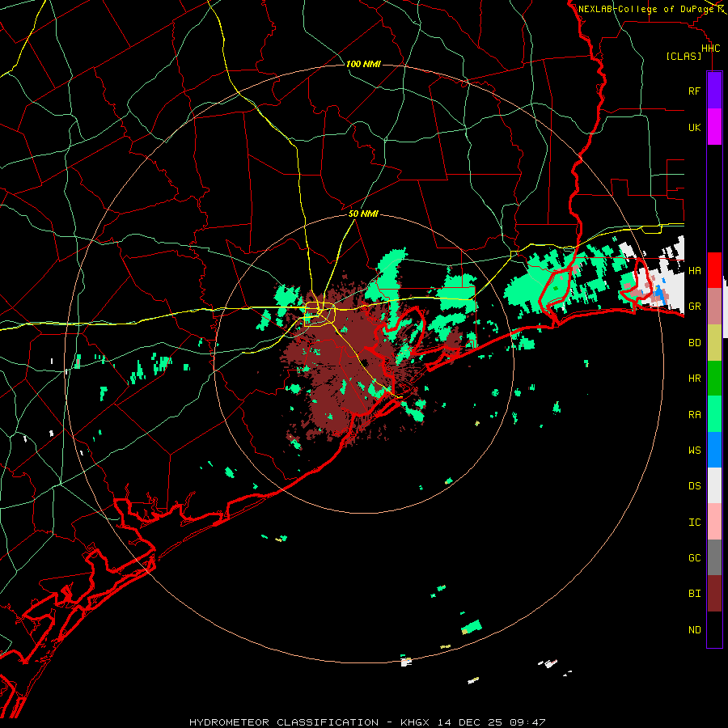
Task: Click the "GR" legend label
Action: (x=694, y=307)
